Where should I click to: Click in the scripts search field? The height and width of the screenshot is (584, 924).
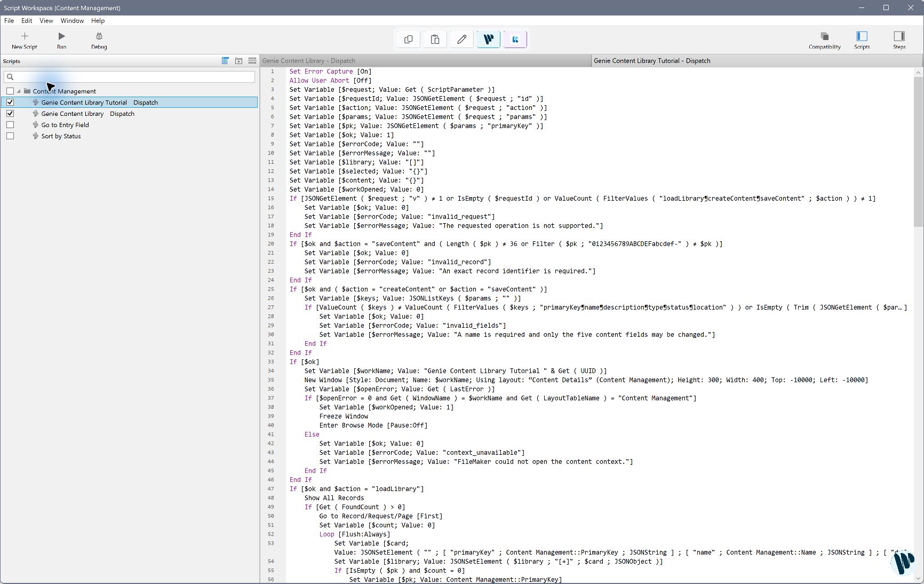pos(129,77)
